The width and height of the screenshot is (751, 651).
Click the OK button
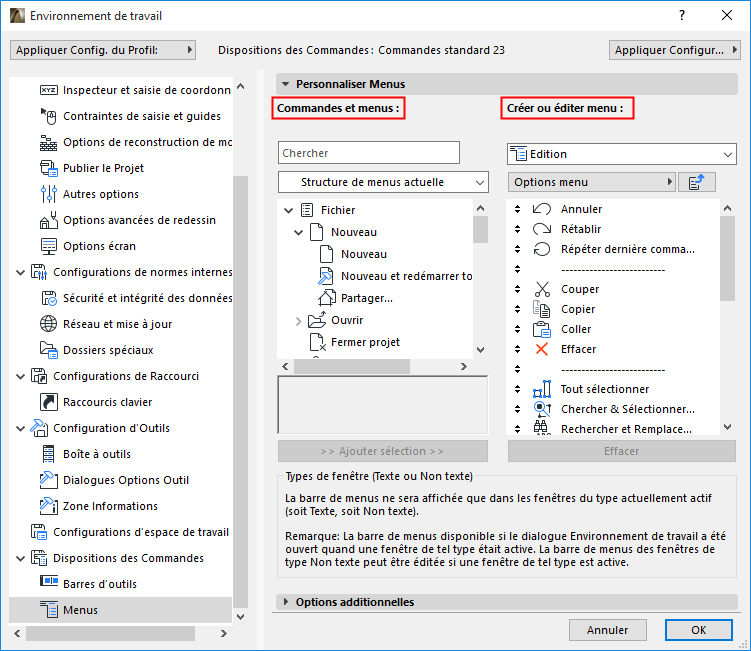(x=698, y=630)
